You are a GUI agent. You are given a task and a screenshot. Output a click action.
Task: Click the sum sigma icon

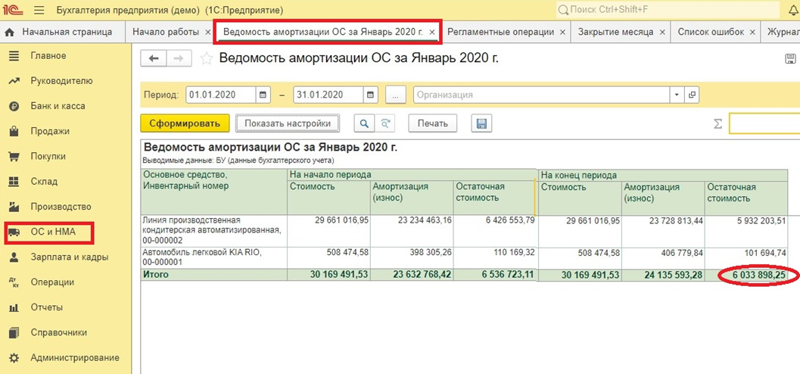[x=717, y=124]
